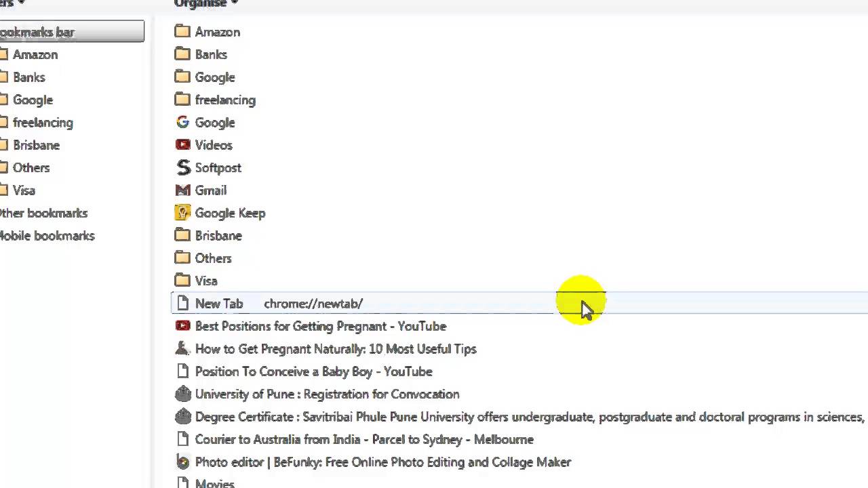
Task: Select University of Pune Registration for Convocation bookmark
Action: (328, 394)
